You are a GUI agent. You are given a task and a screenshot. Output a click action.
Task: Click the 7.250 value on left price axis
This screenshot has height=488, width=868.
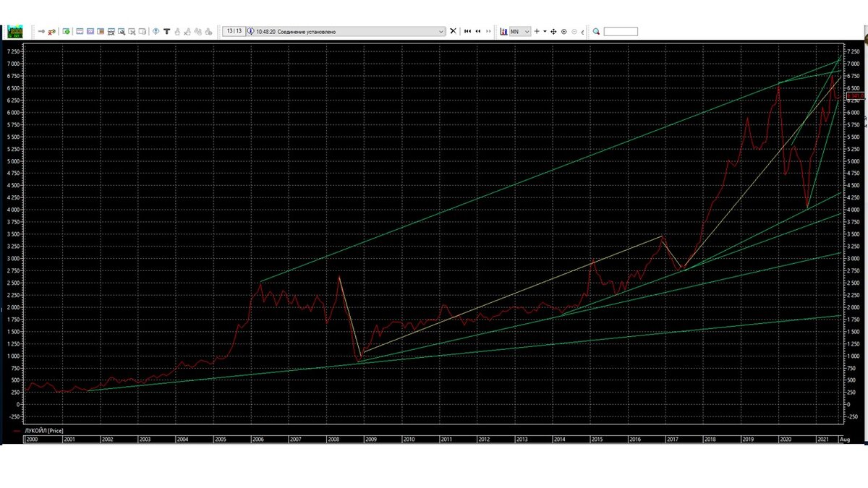pos(12,52)
